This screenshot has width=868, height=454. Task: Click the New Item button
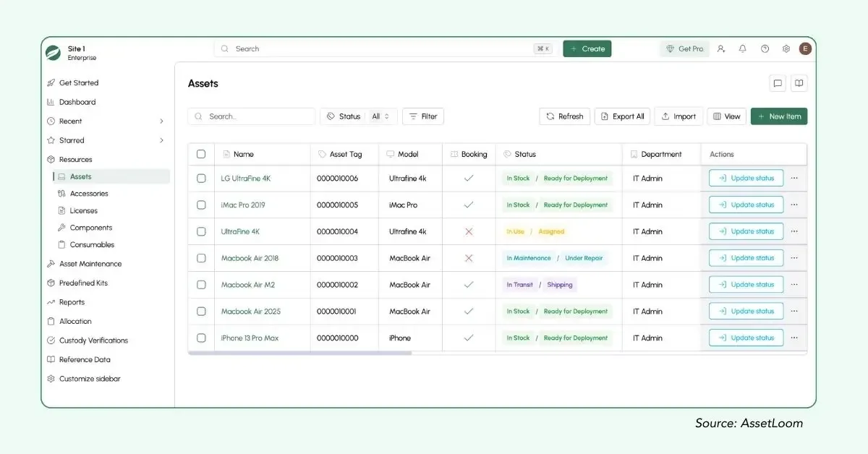pos(778,116)
